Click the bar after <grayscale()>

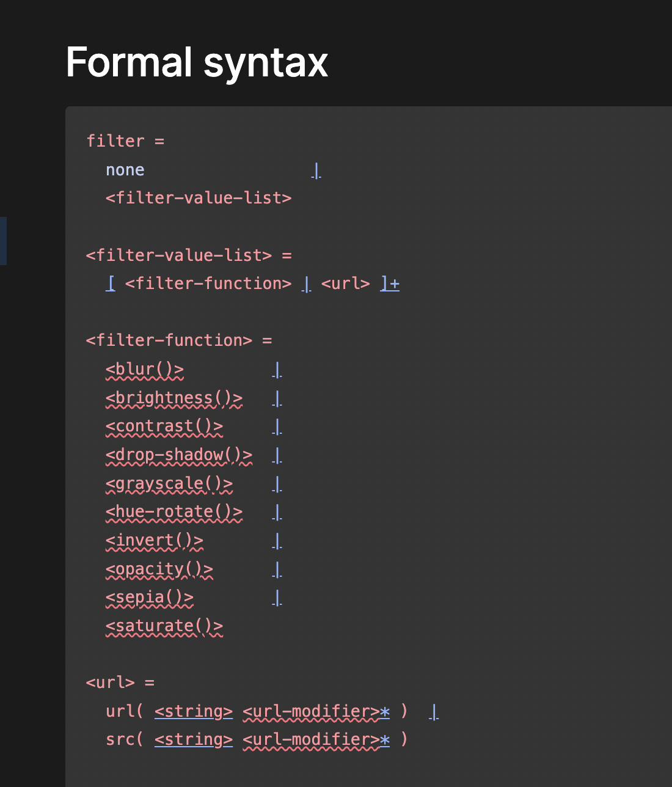pyautogui.click(x=277, y=484)
